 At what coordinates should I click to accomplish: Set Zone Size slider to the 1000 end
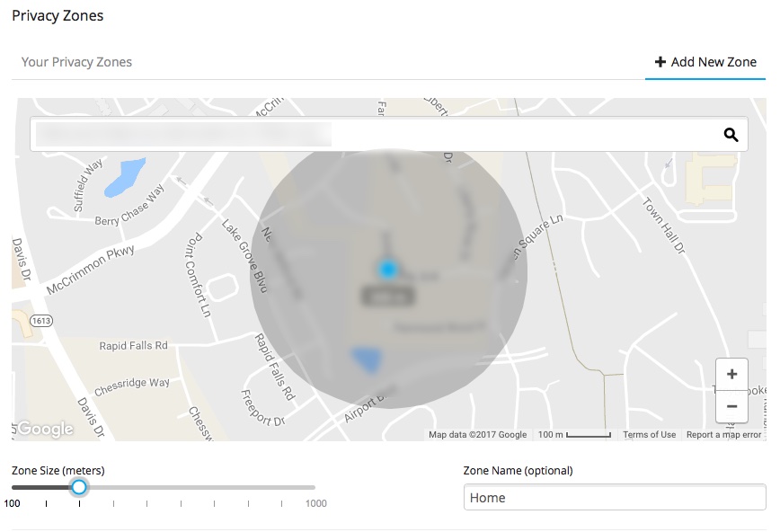315,487
